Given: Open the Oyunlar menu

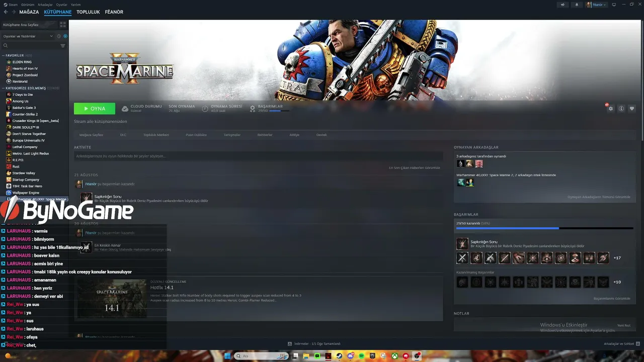Looking at the screenshot, I should pos(61,5).
